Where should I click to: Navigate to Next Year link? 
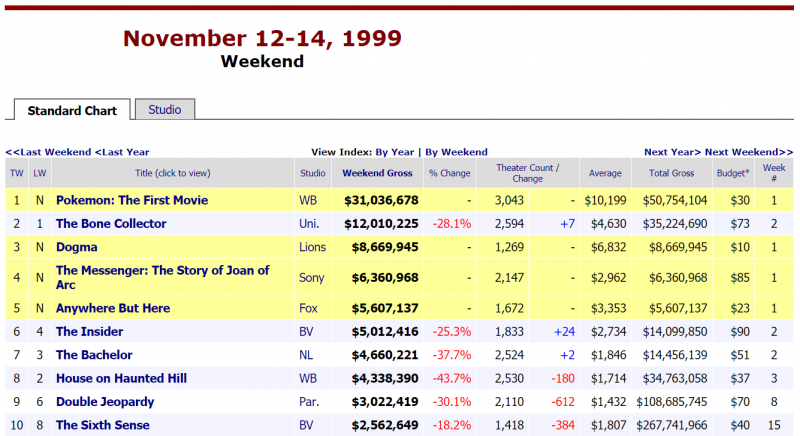672,152
